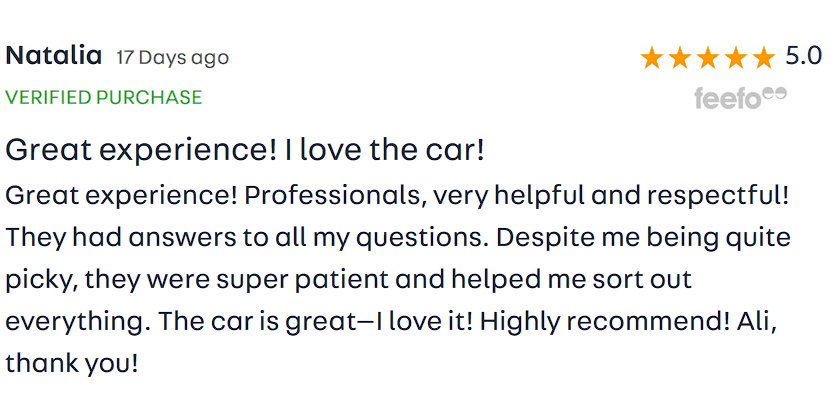Screen dimensions: 838x420
Task: Click the '17 Days ago' timestamp
Action: coord(172,58)
